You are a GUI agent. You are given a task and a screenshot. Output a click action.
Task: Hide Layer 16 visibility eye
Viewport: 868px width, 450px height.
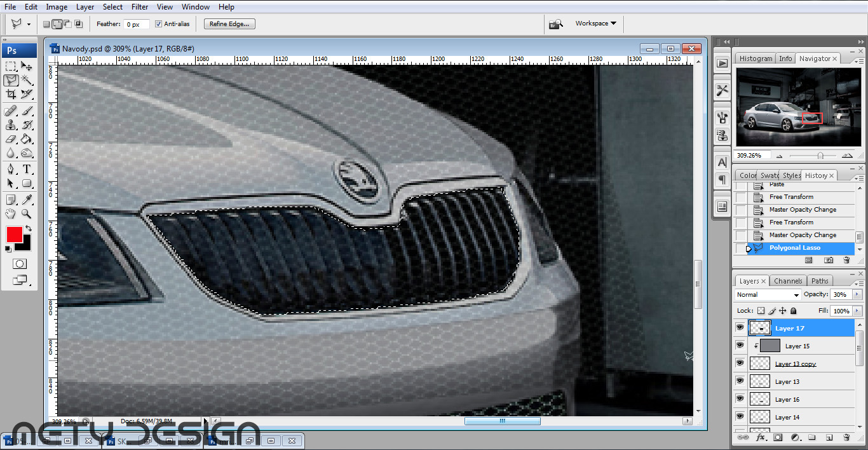(740, 399)
